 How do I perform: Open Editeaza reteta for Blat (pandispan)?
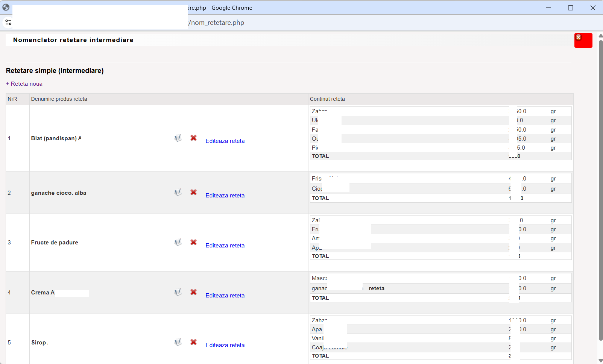pyautogui.click(x=225, y=141)
